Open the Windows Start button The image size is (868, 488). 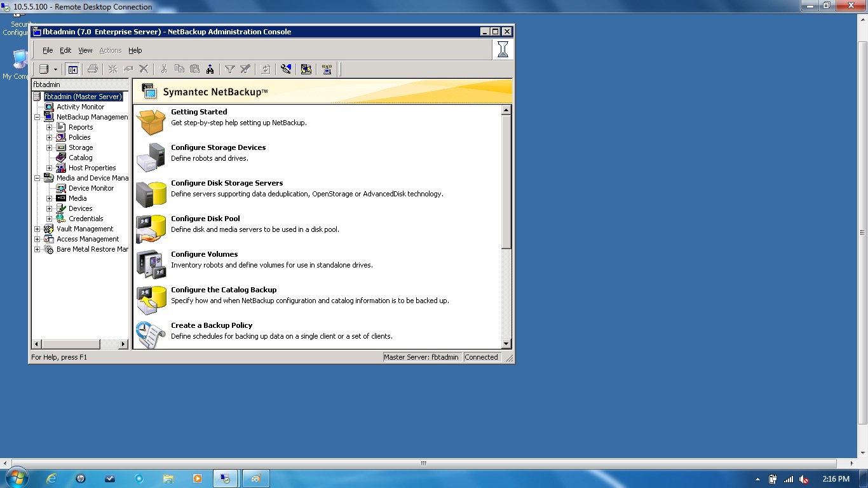(x=17, y=478)
